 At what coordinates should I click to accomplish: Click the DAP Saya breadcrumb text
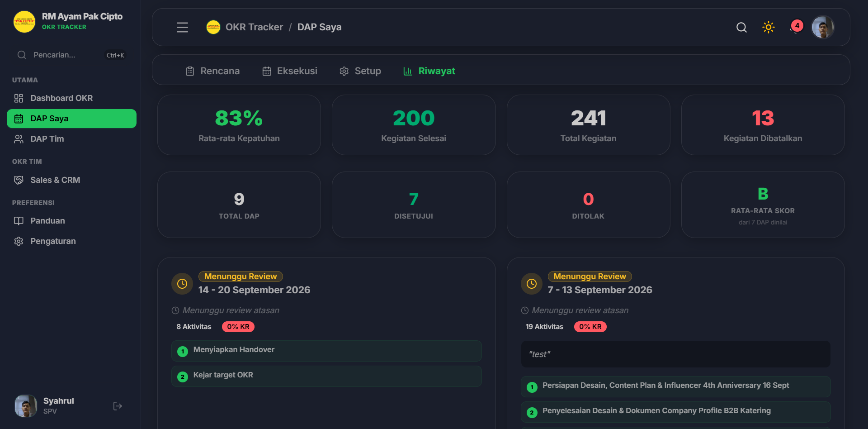tap(319, 27)
